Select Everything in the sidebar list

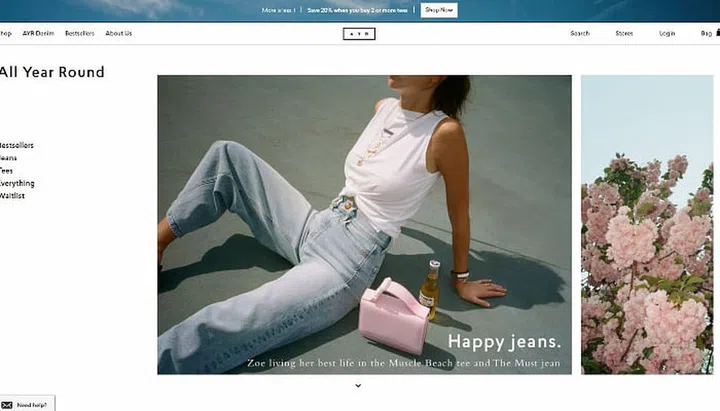tap(17, 183)
